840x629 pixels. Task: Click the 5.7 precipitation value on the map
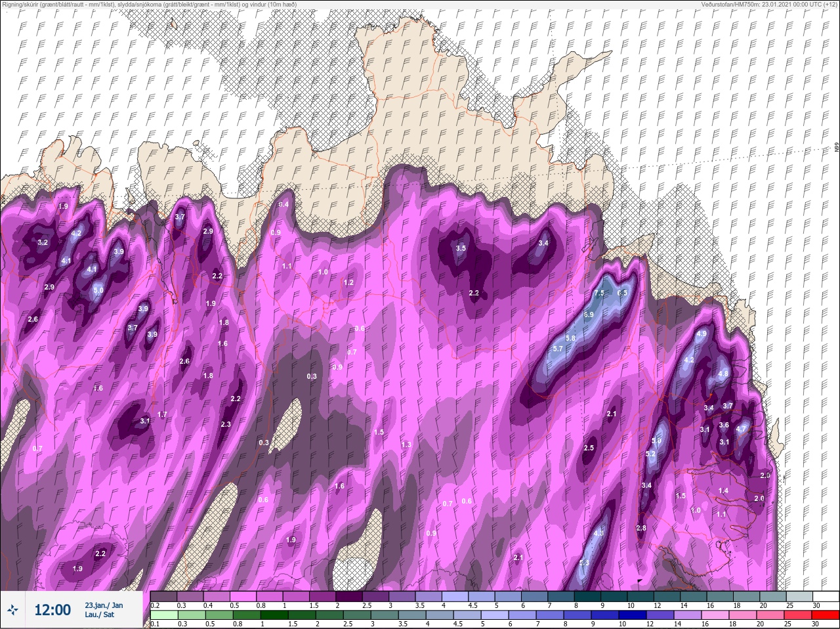(x=558, y=349)
